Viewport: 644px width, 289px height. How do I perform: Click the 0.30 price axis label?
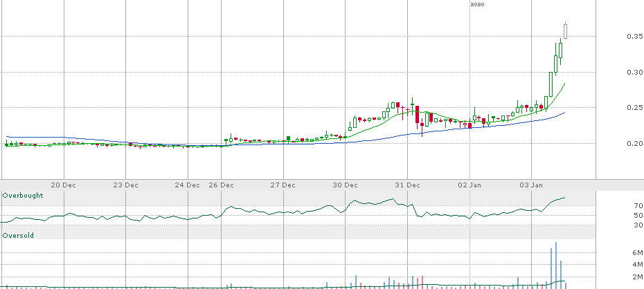coord(635,72)
